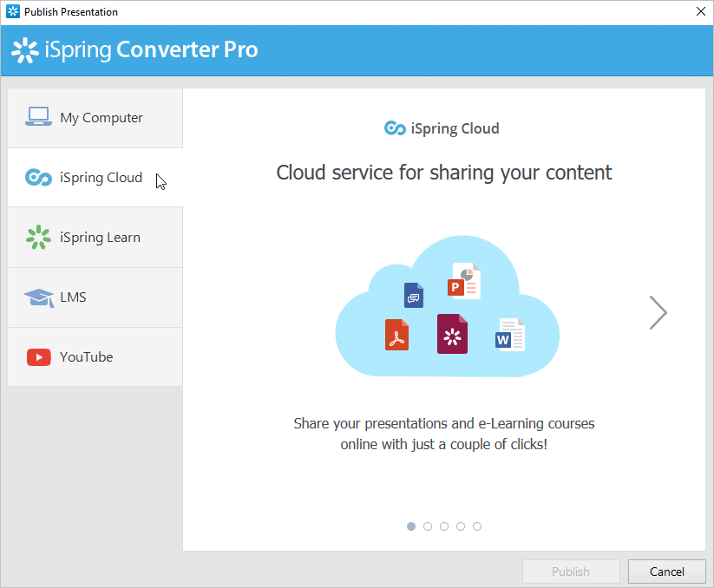Click the red YouTube play icon

39,357
